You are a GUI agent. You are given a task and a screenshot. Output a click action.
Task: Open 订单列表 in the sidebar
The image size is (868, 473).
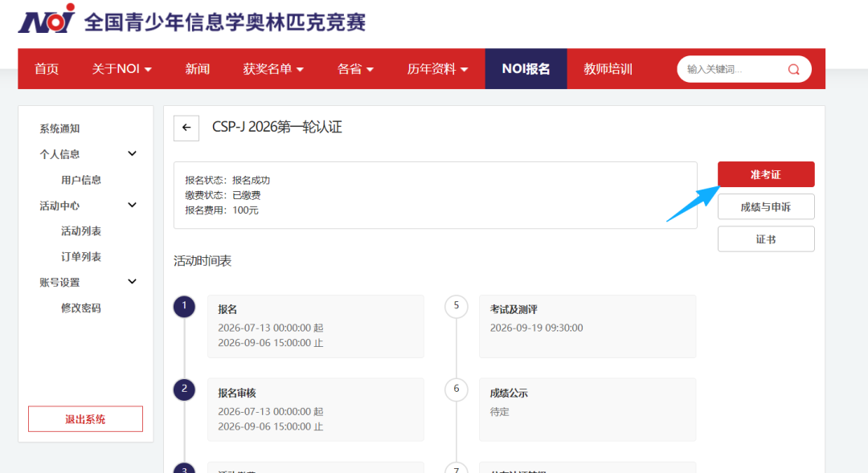tap(81, 257)
